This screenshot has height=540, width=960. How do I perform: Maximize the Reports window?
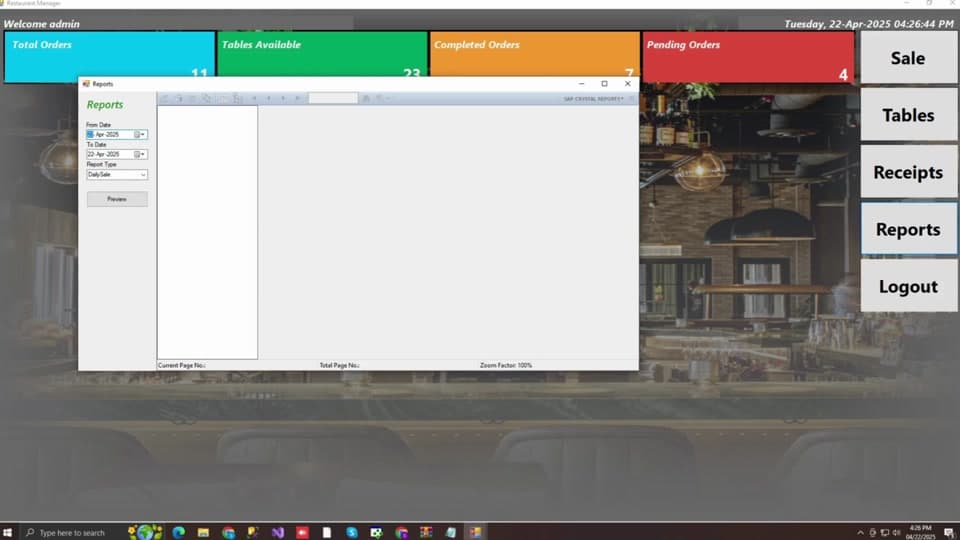(x=604, y=84)
